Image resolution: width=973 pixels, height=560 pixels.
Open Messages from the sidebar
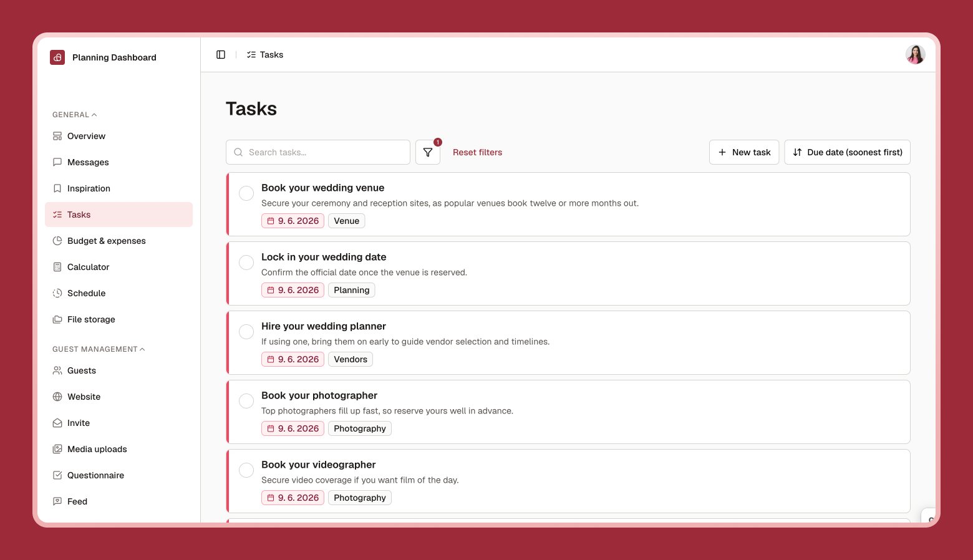[x=119, y=162]
